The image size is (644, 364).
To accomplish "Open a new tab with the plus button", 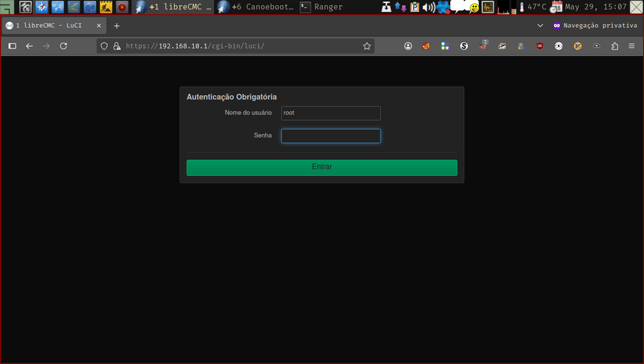I will (117, 26).
